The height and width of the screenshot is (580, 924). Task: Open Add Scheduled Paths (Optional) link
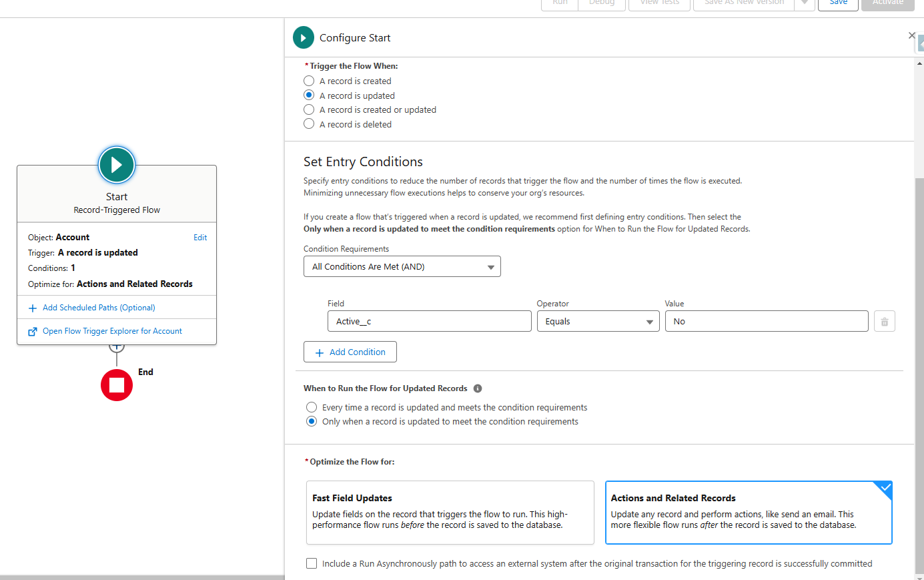pyautogui.click(x=99, y=308)
